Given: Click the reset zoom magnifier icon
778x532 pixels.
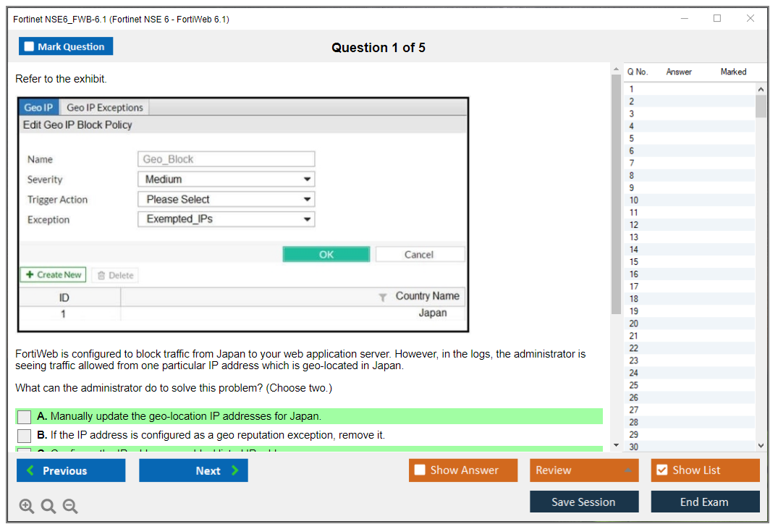Looking at the screenshot, I should [48, 507].
